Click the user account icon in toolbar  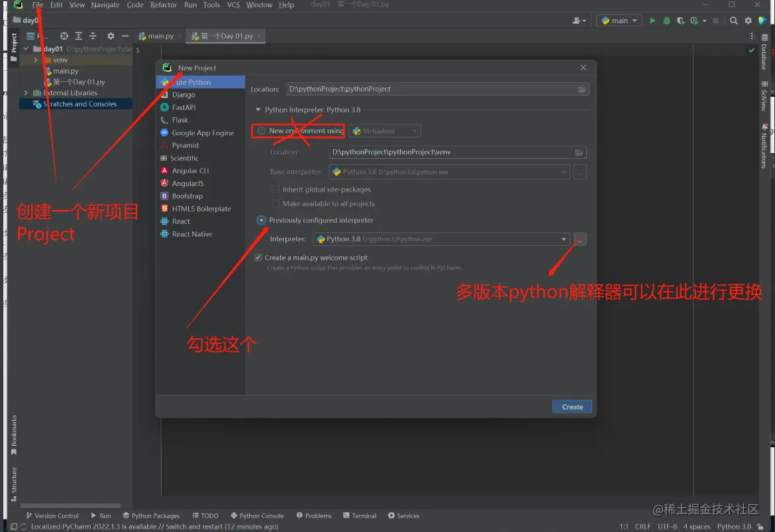click(x=579, y=21)
